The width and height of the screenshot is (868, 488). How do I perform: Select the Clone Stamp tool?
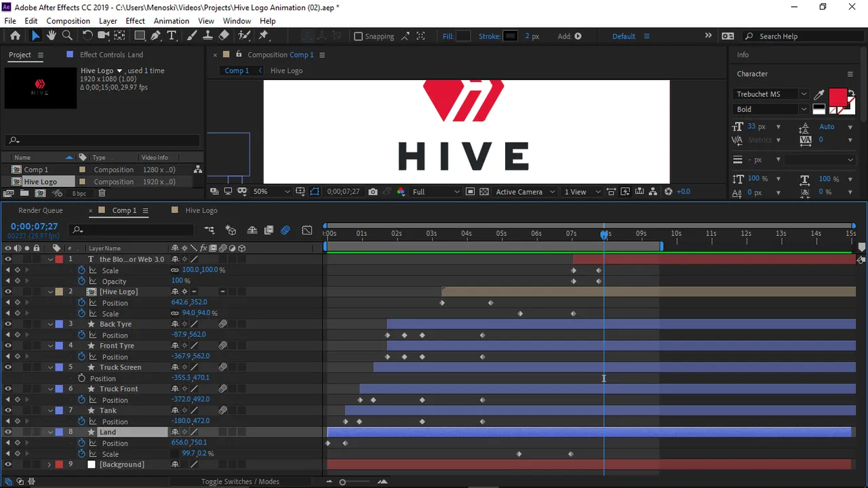point(208,36)
